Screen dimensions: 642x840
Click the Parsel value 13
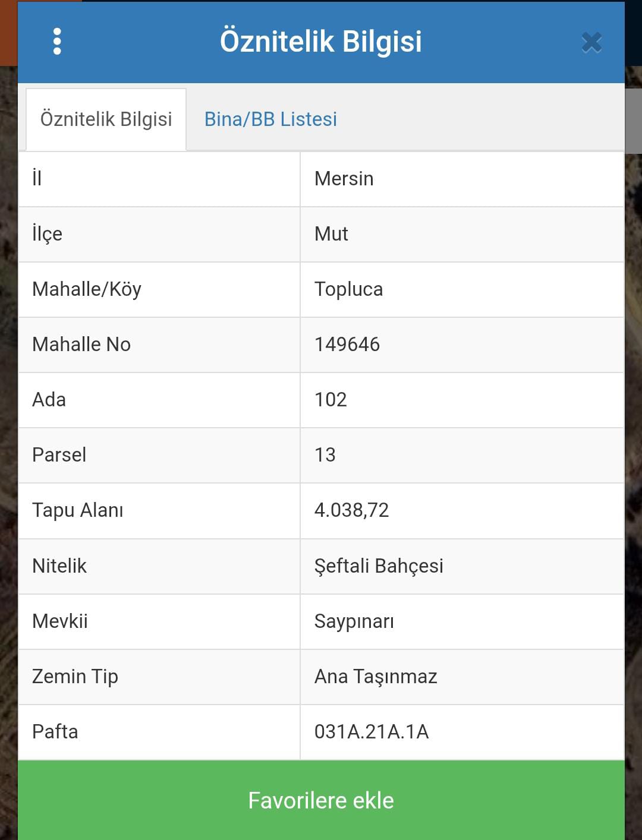point(325,455)
